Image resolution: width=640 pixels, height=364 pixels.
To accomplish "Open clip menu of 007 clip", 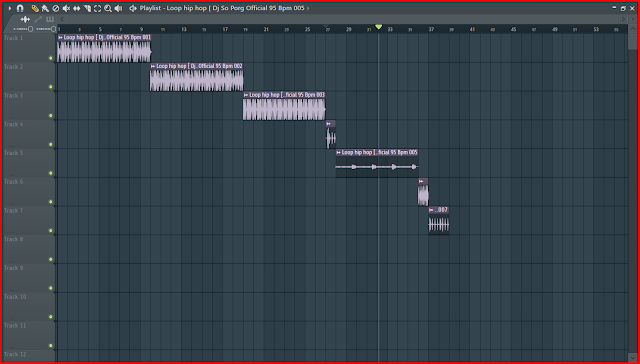I will [431, 210].
